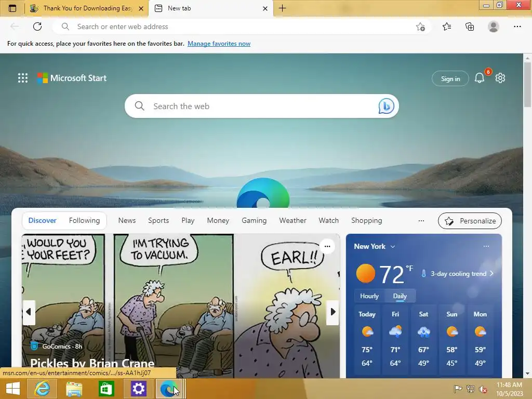This screenshot has width=532, height=399.
Task: Open the News category
Action: pos(127,220)
